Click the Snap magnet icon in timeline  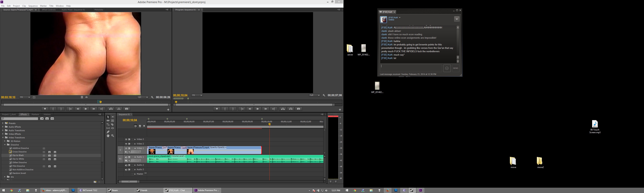[x=135, y=126]
